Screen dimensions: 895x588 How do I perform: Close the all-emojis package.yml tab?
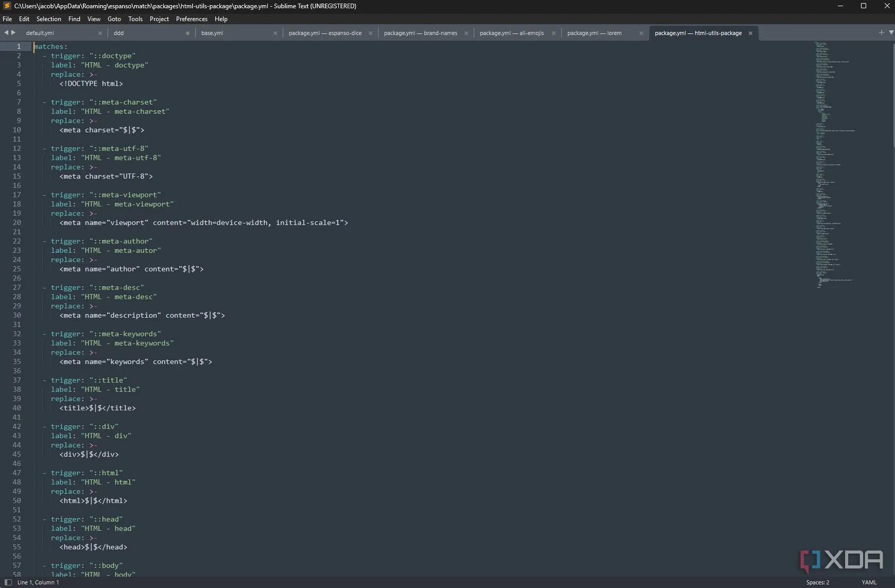(554, 33)
